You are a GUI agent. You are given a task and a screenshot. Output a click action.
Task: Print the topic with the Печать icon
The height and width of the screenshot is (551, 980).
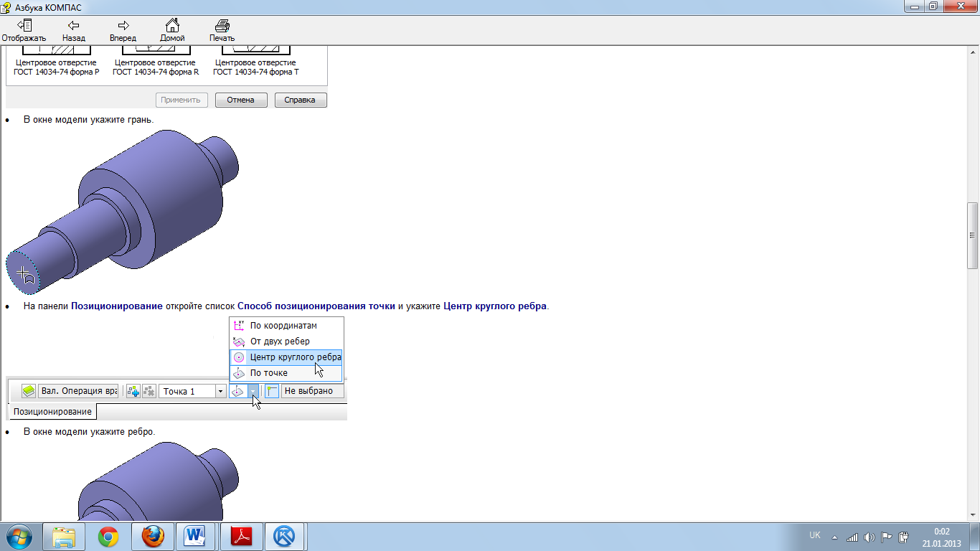pyautogui.click(x=222, y=25)
